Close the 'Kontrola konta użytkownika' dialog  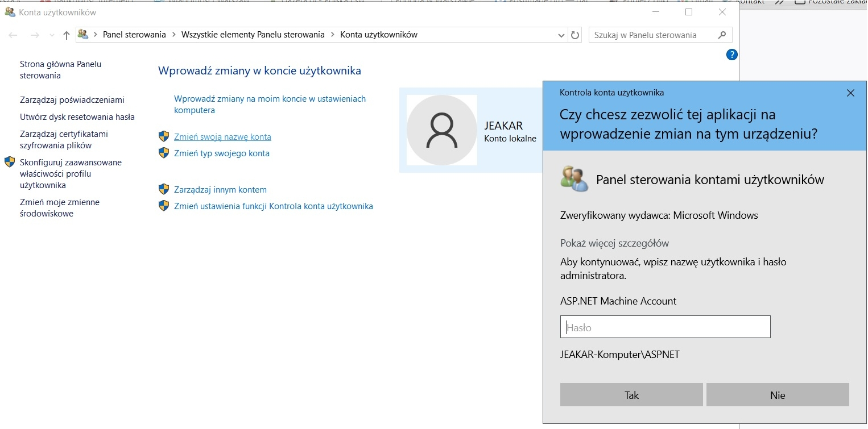coord(850,93)
